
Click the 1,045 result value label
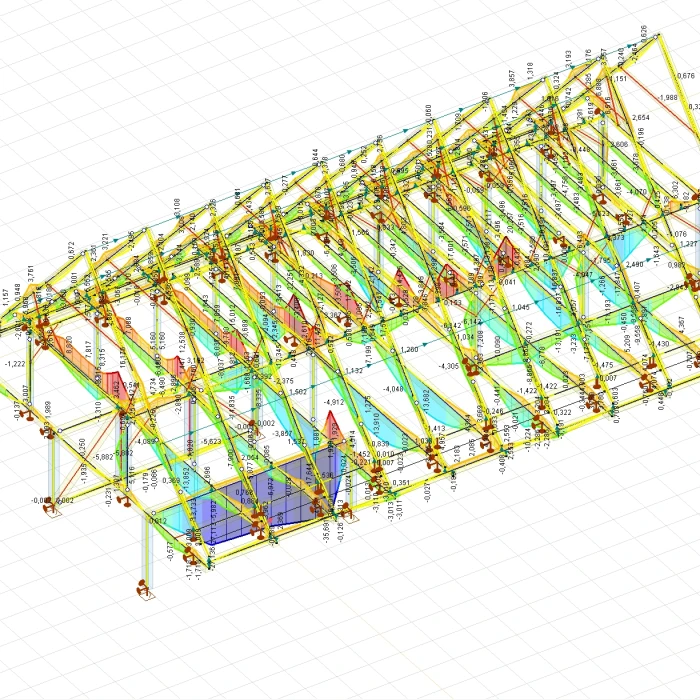click(521, 308)
